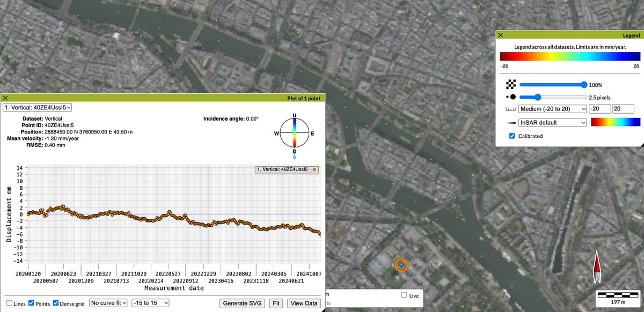This screenshot has width=644, height=312.
Task: Click the orange dot in chart legend
Action: click(314, 169)
